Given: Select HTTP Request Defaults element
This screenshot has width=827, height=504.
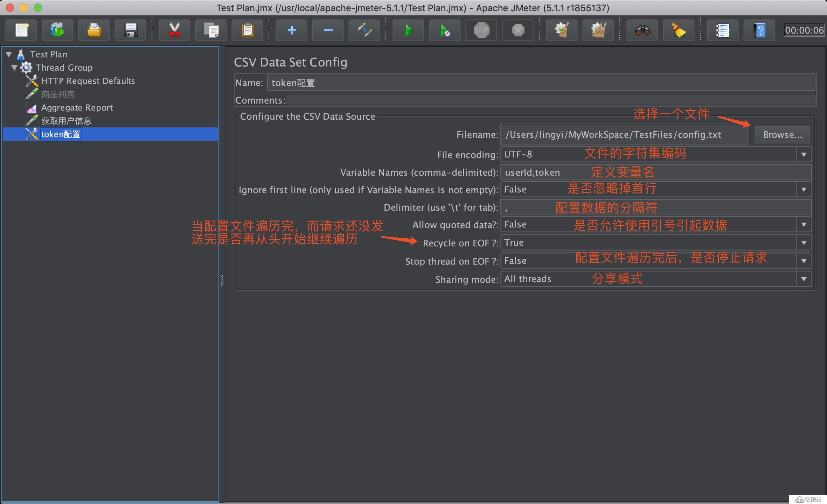Looking at the screenshot, I should tap(88, 81).
